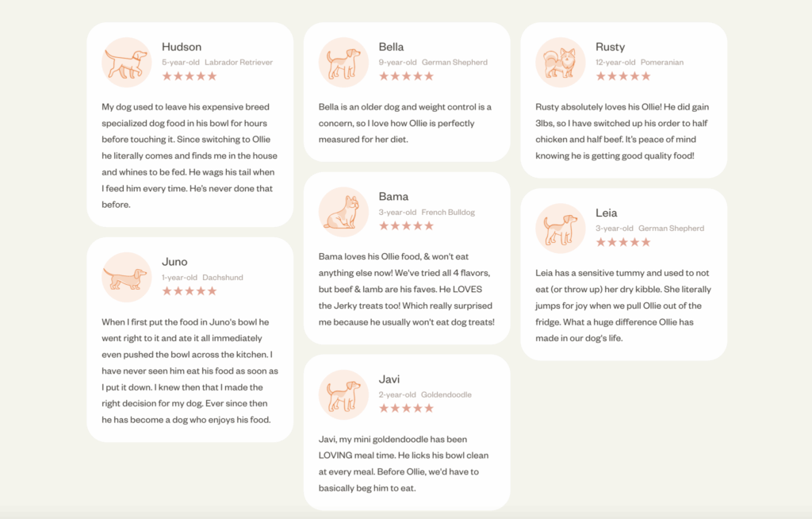
Task: Click Bama's French Bulldog avatar
Action: click(343, 212)
